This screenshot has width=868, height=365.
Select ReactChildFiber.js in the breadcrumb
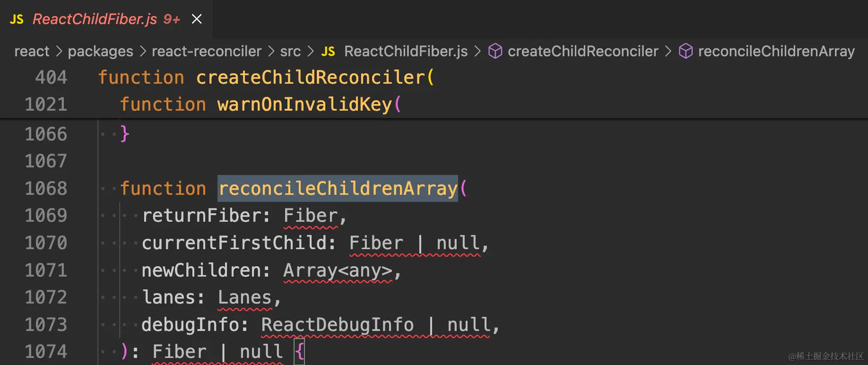pyautogui.click(x=406, y=51)
